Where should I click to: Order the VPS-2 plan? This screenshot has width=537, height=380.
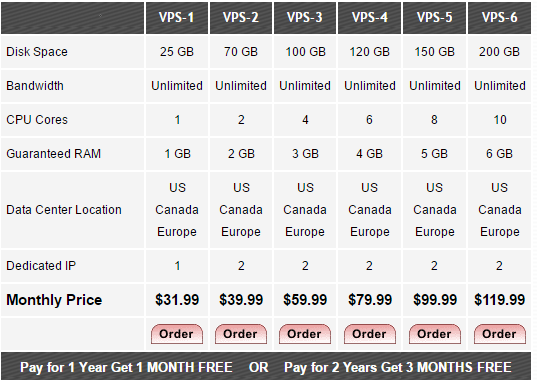click(241, 334)
